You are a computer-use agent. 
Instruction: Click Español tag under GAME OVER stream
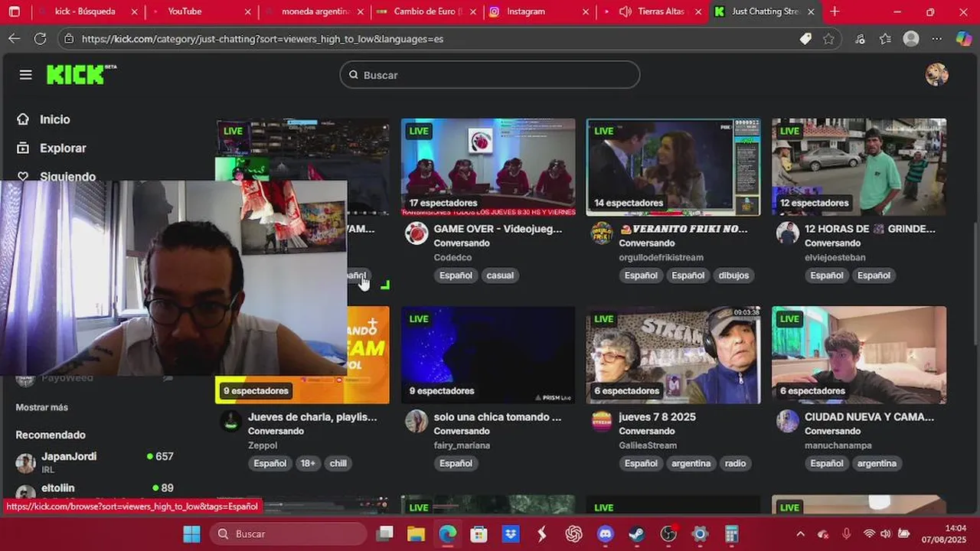pos(456,275)
